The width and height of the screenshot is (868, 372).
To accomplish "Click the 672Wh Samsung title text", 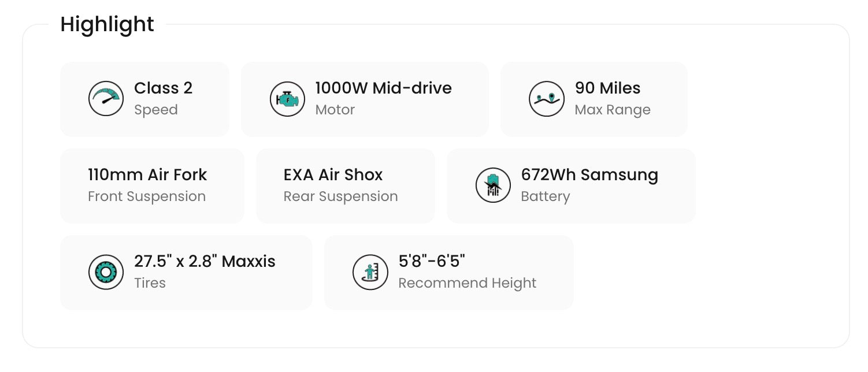I will [x=589, y=175].
